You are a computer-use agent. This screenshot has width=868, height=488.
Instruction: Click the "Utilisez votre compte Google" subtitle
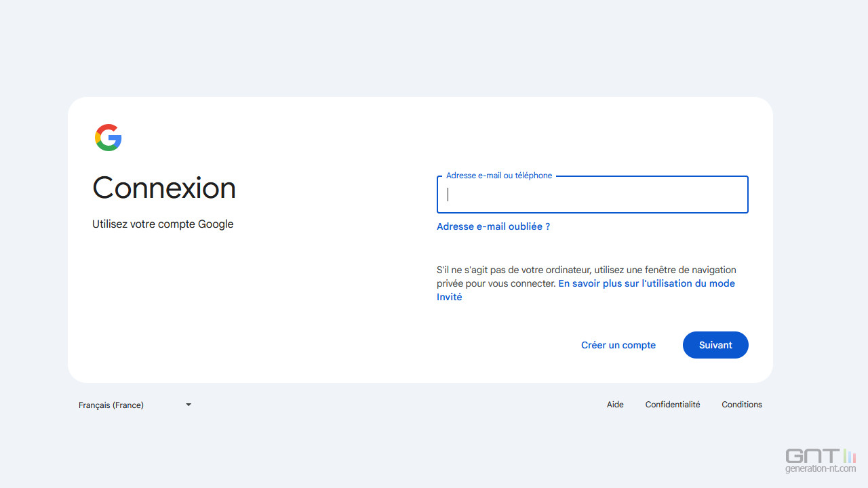[163, 224]
